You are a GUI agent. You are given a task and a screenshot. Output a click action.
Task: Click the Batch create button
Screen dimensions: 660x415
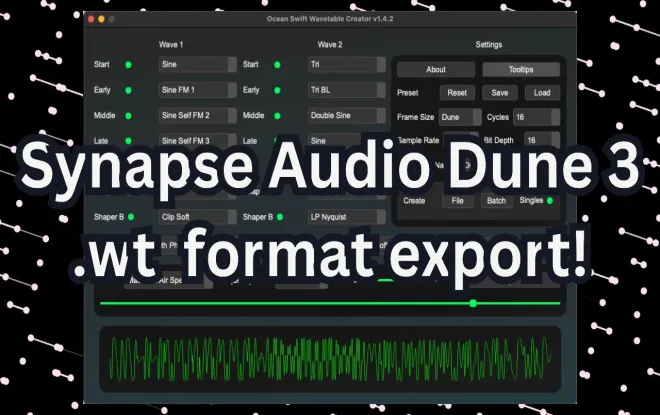pyautogui.click(x=496, y=201)
